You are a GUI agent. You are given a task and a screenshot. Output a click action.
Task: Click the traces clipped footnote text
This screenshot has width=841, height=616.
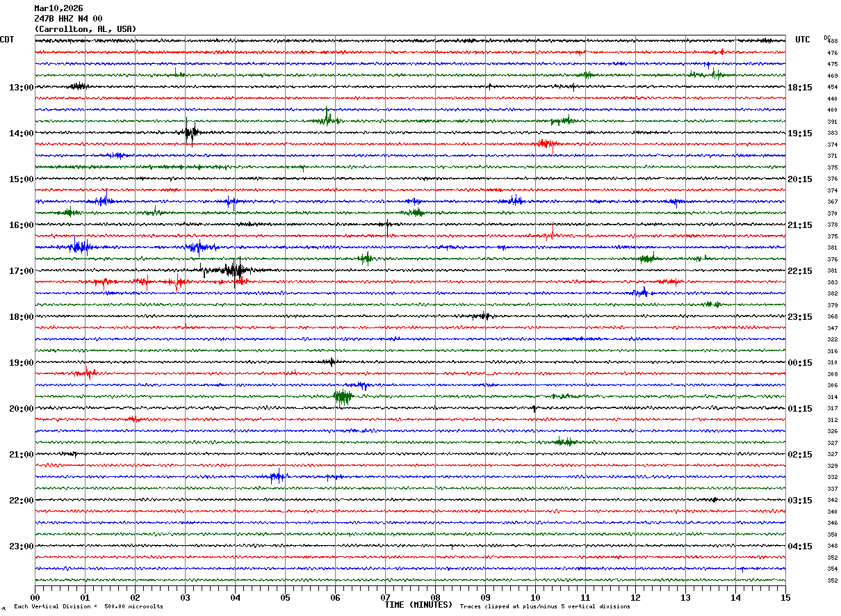[545, 607]
